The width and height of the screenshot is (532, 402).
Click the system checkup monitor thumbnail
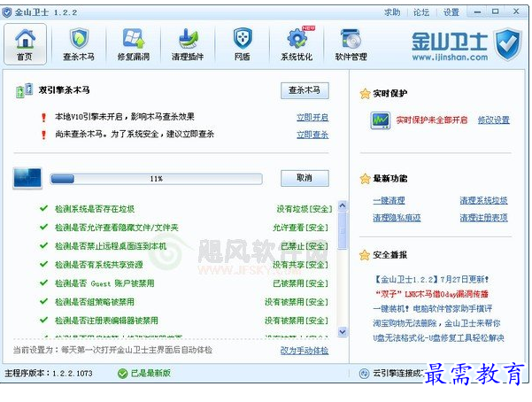coord(27,178)
